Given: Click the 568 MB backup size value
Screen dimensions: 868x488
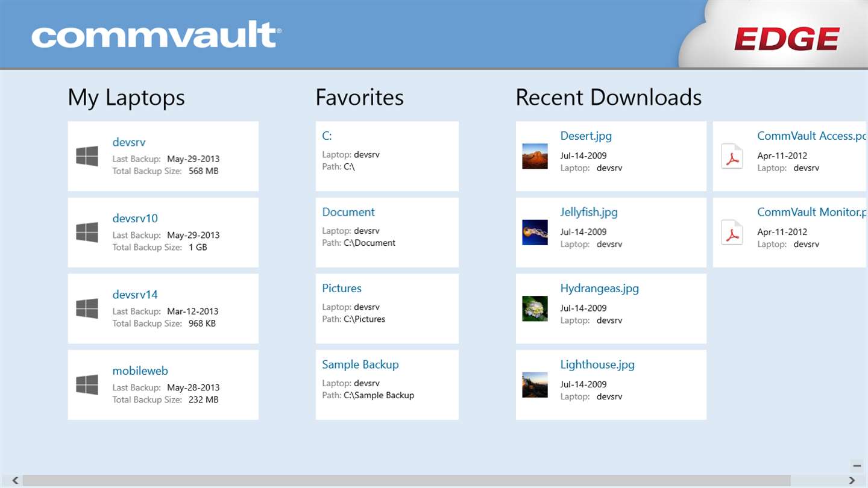Looking at the screenshot, I should click(x=203, y=171).
